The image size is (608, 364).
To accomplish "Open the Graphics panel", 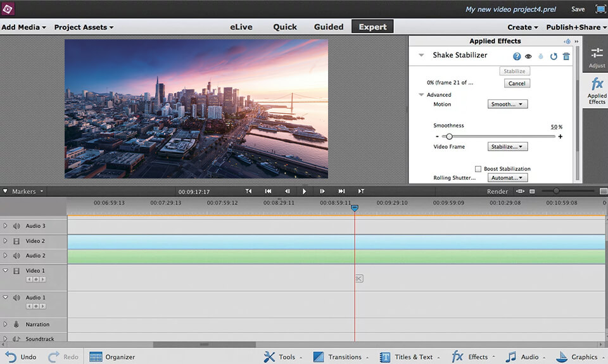I will point(581,357).
